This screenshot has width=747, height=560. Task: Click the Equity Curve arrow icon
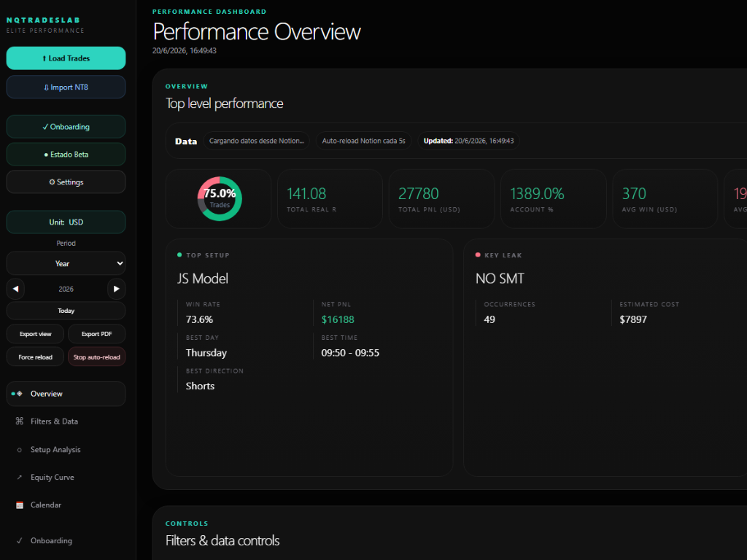click(x=20, y=477)
